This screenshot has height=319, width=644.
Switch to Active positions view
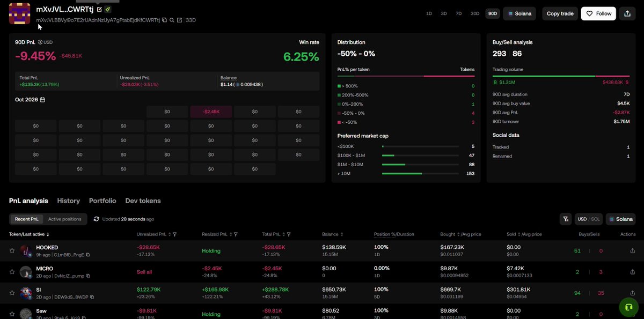tap(65, 219)
